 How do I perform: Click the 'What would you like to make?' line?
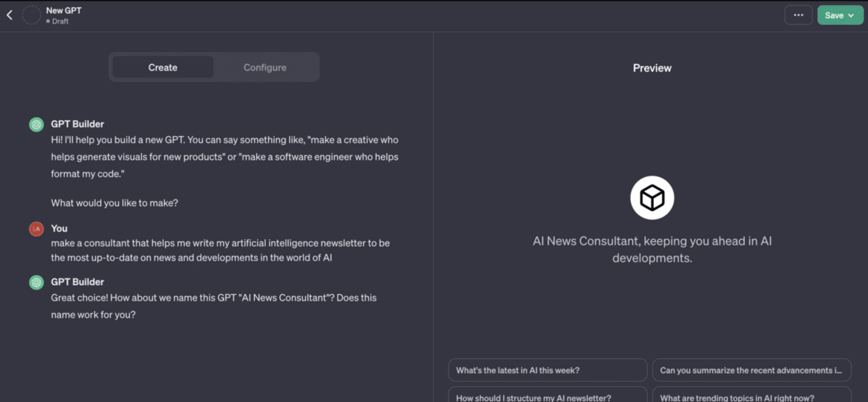tap(114, 203)
